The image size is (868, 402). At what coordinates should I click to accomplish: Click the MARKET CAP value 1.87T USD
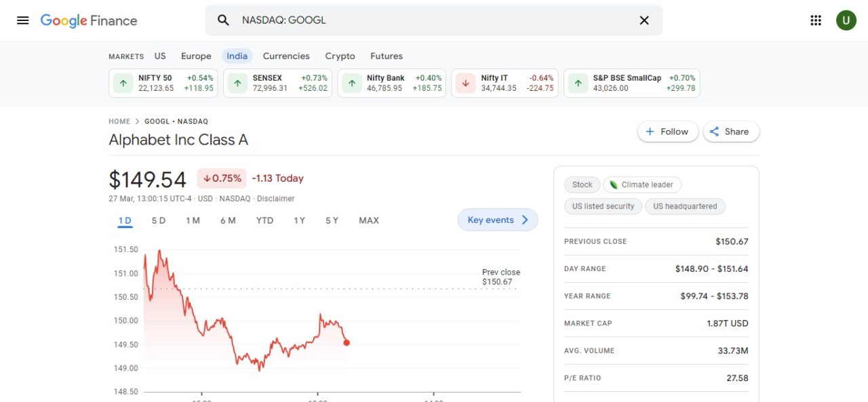point(728,323)
